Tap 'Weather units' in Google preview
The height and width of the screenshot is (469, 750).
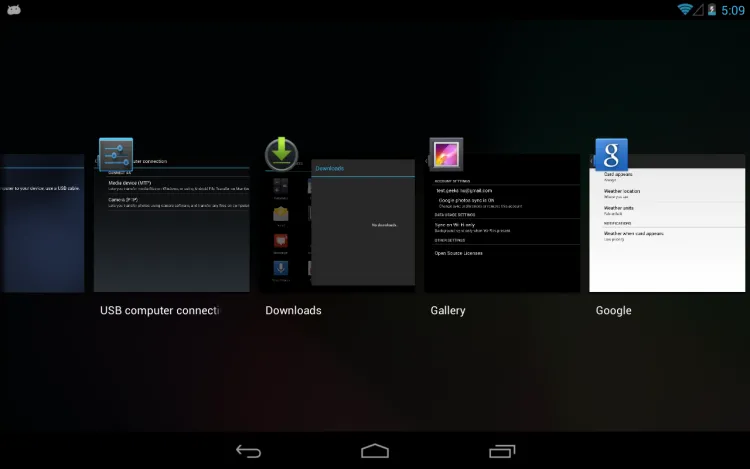(618, 210)
